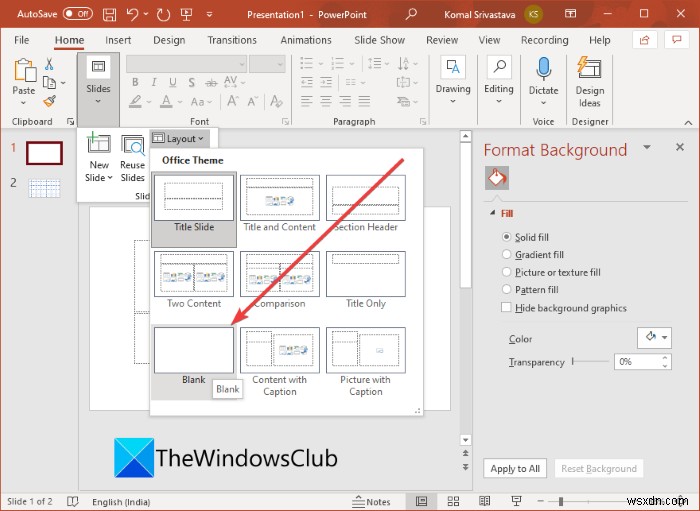Select slide 2 thumbnail
Screen dimensions: 700x511
click(44, 187)
